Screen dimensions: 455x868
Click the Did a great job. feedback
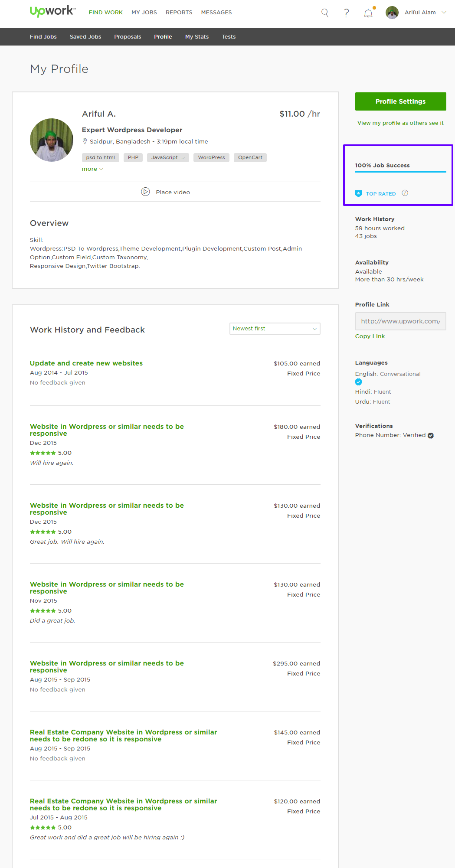click(52, 621)
